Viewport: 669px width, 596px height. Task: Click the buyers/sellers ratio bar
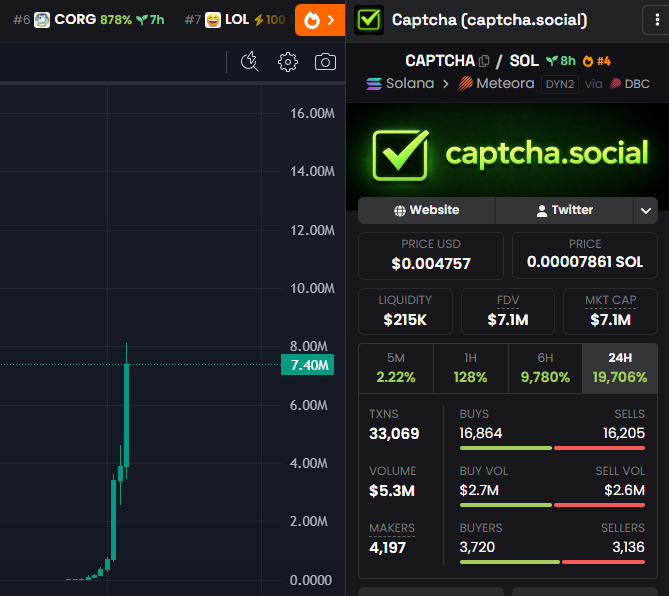click(553, 562)
